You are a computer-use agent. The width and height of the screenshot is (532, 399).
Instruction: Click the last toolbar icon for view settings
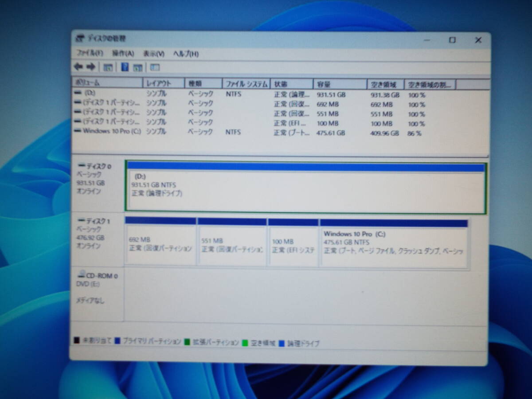(155, 67)
